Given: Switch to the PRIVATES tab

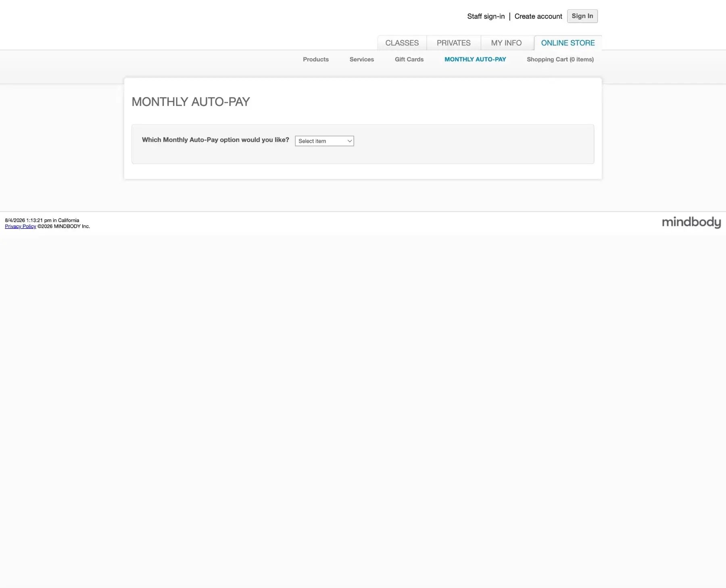Looking at the screenshot, I should click(x=453, y=43).
